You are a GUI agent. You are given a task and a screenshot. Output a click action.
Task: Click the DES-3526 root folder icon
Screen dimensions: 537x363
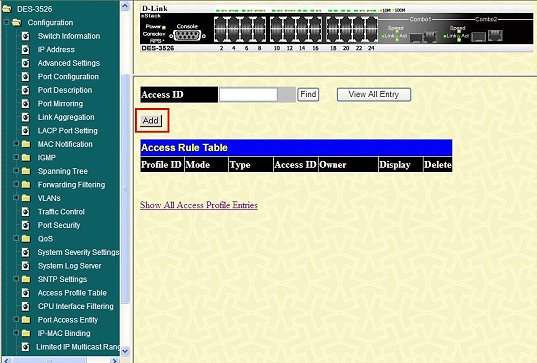pyautogui.click(x=7, y=9)
